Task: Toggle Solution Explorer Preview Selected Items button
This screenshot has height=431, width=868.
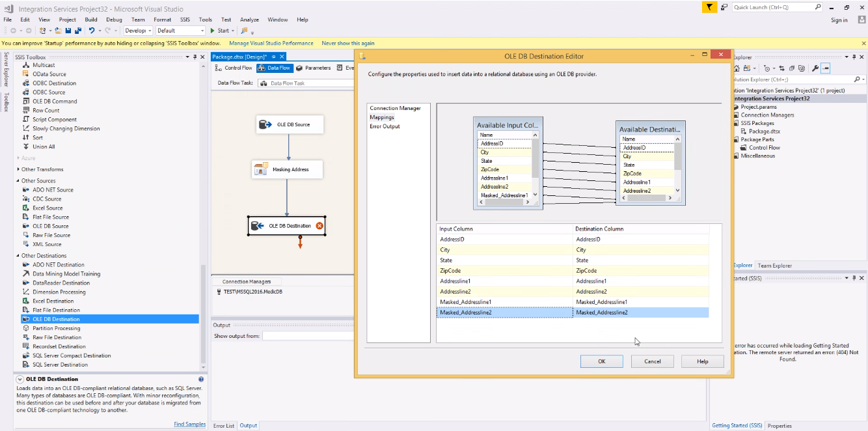Action: coord(825,68)
